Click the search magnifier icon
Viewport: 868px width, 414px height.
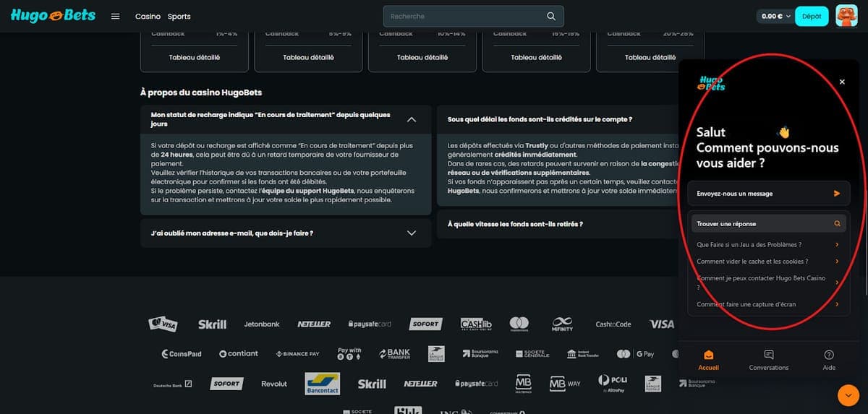coord(551,16)
